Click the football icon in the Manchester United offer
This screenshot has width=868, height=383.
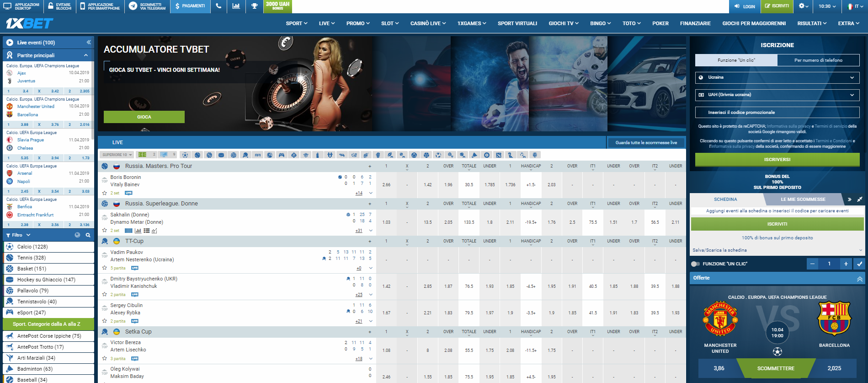click(777, 352)
